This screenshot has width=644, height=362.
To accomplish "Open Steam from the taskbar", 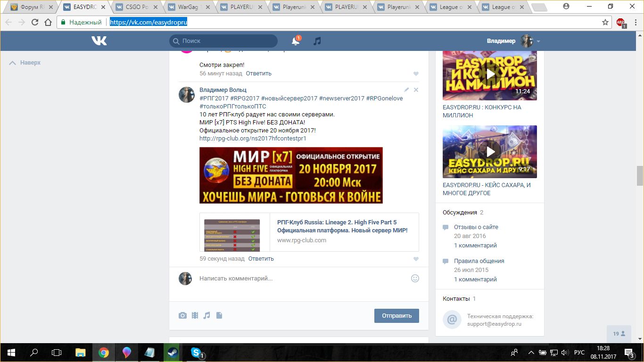I will [x=173, y=352].
